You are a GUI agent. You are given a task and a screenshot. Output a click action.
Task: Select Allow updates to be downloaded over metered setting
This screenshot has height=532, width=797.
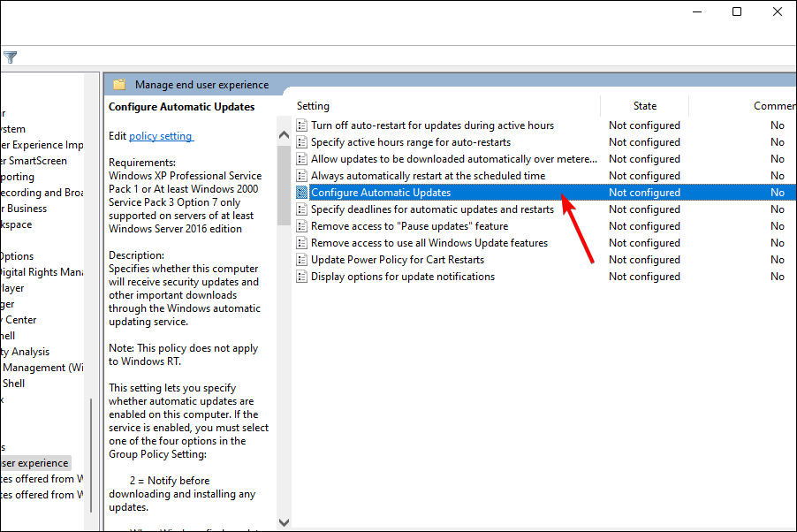(x=454, y=159)
